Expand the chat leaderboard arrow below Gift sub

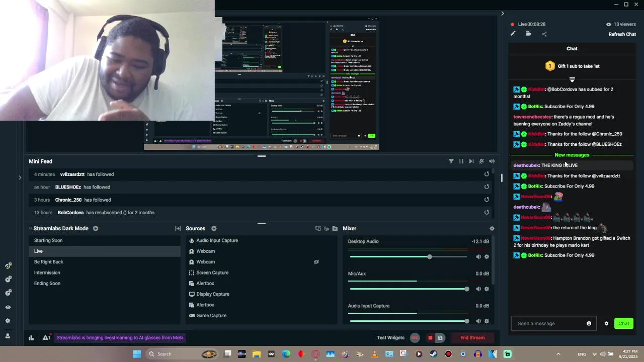[572, 79]
